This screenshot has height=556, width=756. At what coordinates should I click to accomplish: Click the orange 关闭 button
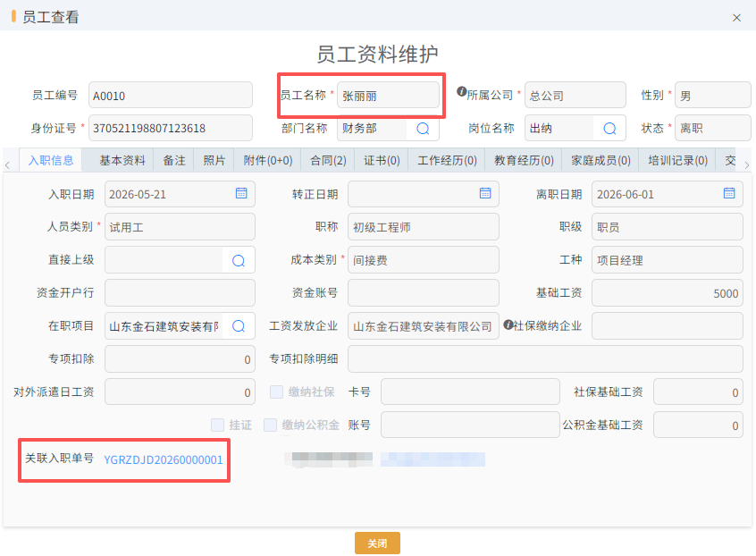[377, 543]
